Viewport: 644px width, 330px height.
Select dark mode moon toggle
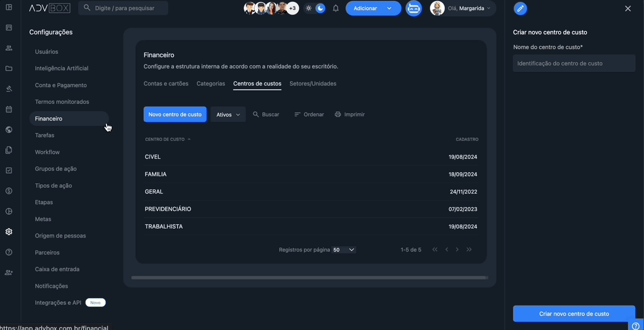pyautogui.click(x=320, y=8)
